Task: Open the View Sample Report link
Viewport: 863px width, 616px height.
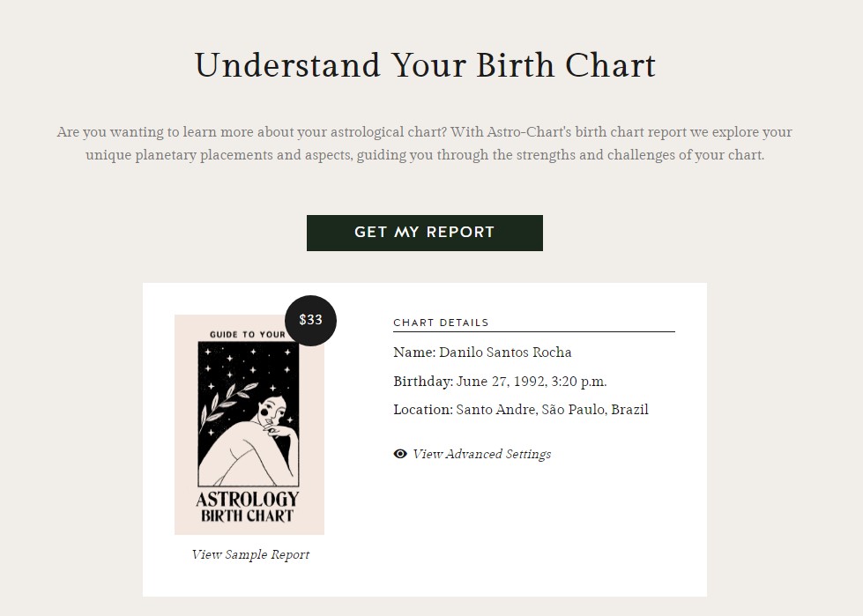Action: 250,554
